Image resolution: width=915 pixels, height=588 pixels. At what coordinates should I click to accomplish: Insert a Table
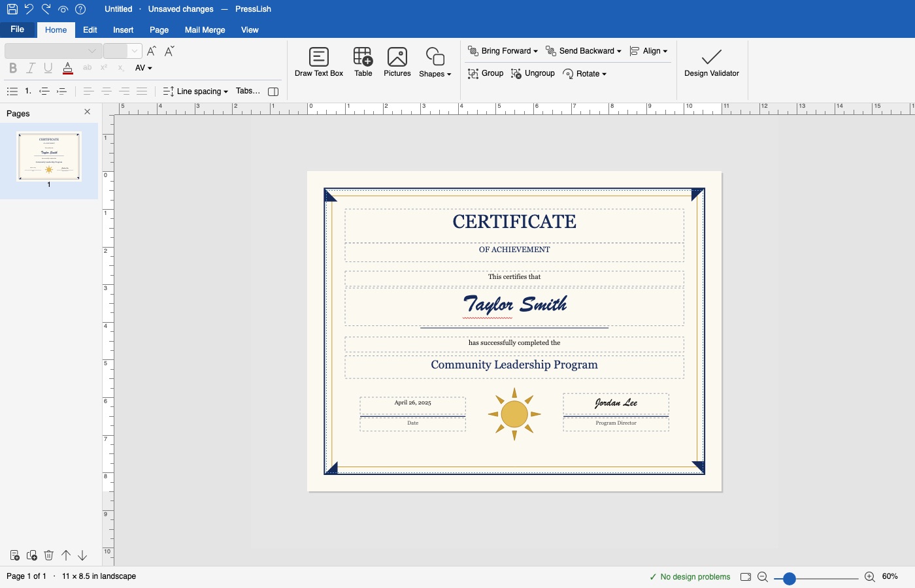pos(363,63)
